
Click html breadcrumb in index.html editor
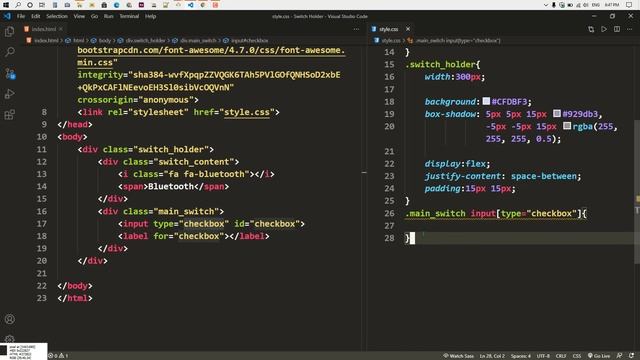[75, 40]
